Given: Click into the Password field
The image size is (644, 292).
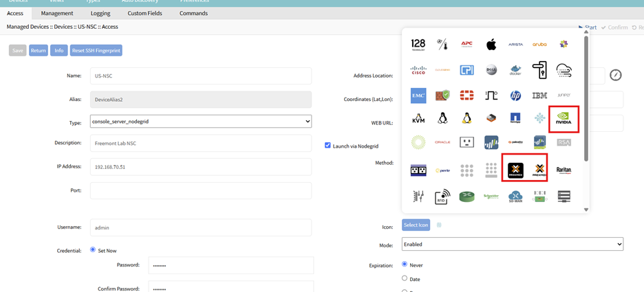Looking at the screenshot, I should pyautogui.click(x=230, y=265).
